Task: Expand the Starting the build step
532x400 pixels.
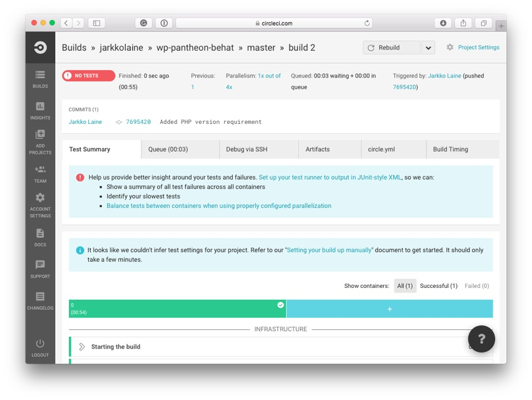Action: coord(81,347)
